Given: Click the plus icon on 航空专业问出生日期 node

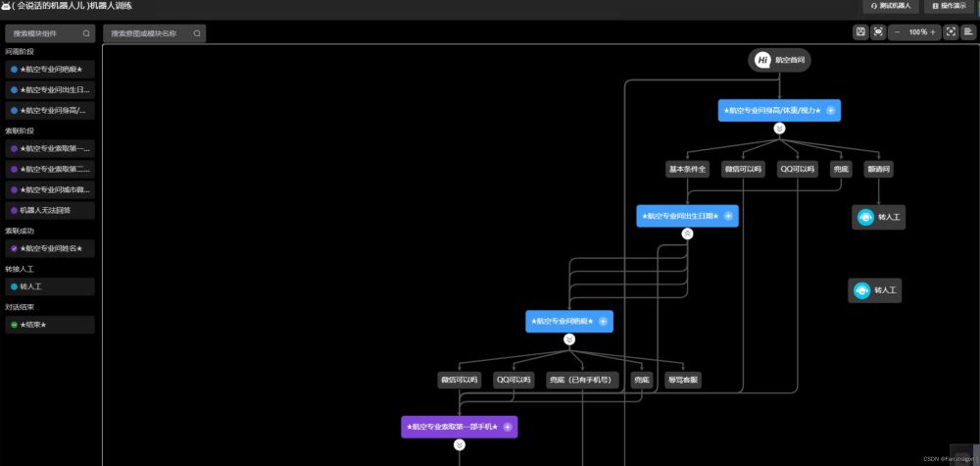Looking at the screenshot, I should 728,216.
